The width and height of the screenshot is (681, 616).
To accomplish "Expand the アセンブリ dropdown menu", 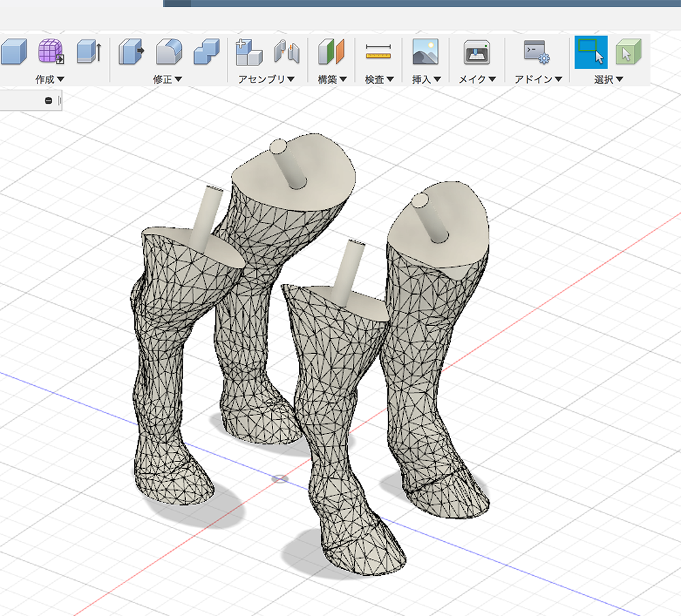I will pos(267,80).
